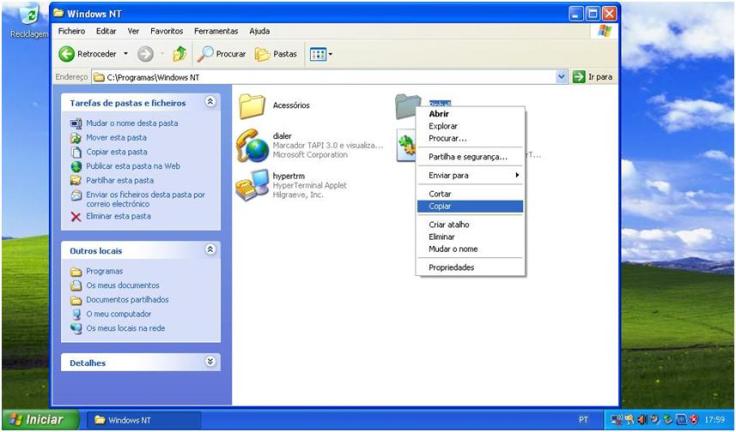Click the Iniciar start button

coord(37,420)
